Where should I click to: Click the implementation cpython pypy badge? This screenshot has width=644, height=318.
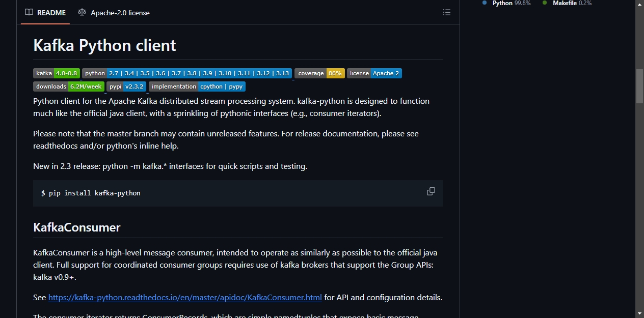[197, 86]
